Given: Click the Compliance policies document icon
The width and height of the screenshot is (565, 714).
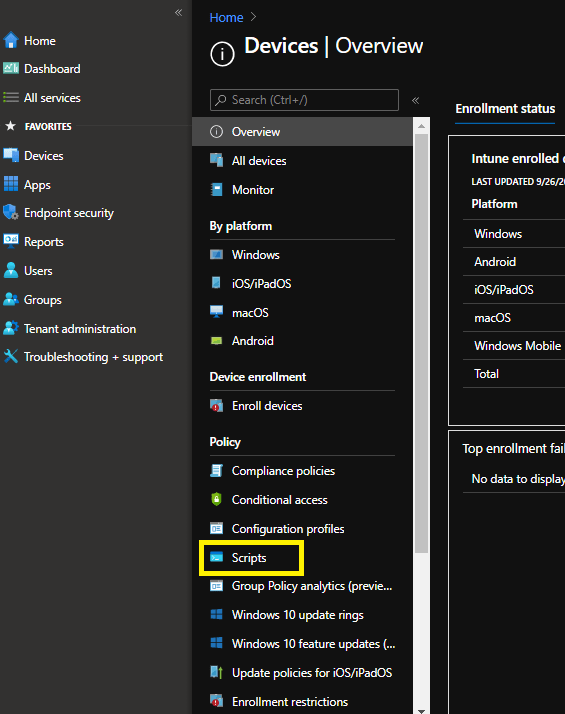Looking at the screenshot, I should click(x=216, y=470).
